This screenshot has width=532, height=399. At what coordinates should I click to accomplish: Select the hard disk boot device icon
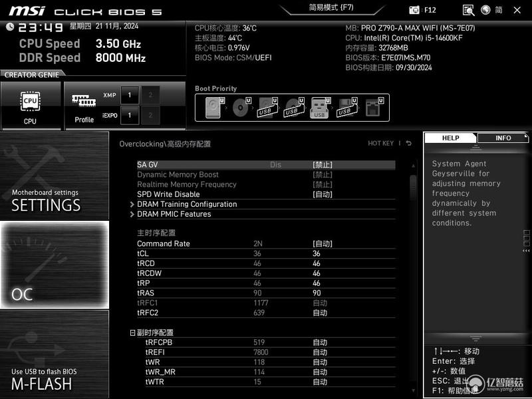[x=215, y=108]
